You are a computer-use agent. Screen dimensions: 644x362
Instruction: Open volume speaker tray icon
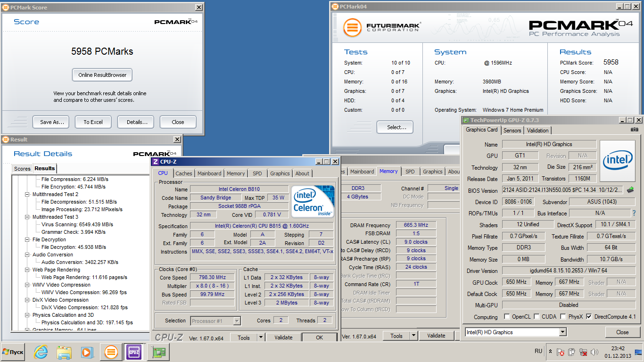click(594, 352)
